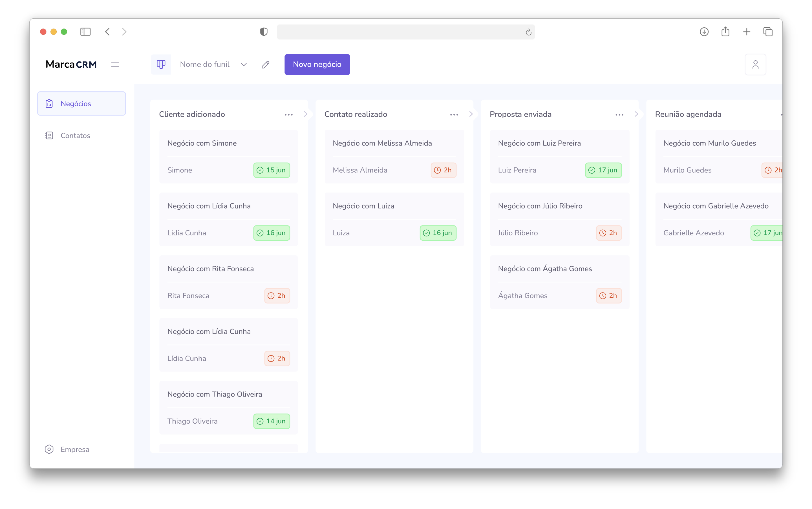
Task: Collapse the Contato realizado column with the chevron
Action: (x=471, y=114)
